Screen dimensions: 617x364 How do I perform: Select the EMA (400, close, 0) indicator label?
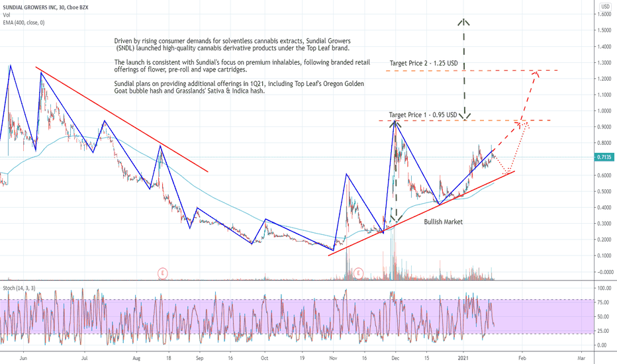point(24,23)
